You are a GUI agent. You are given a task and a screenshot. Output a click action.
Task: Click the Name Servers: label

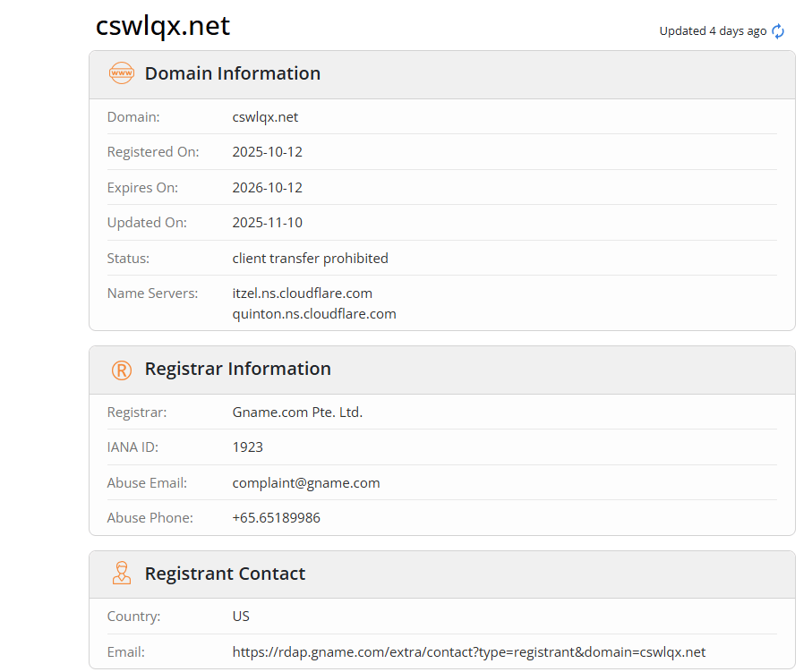152,293
